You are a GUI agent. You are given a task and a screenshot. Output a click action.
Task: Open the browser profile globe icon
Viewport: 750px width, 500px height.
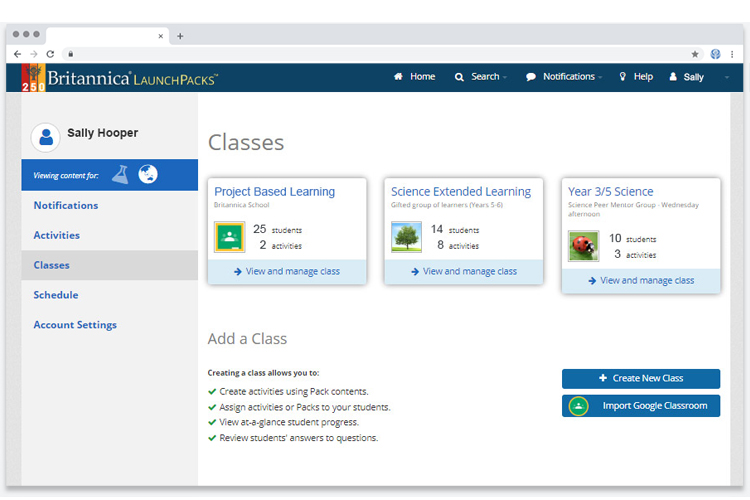pyautogui.click(x=716, y=54)
